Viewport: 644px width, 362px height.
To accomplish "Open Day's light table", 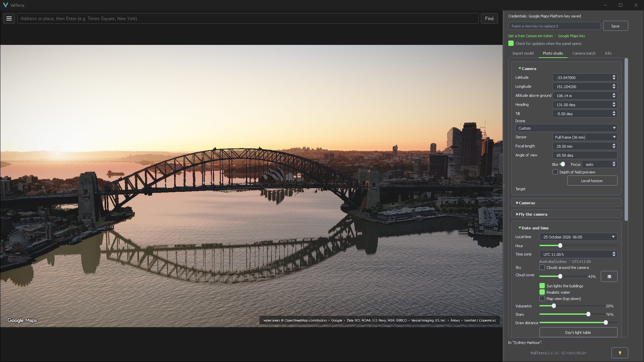I will coord(578,333).
